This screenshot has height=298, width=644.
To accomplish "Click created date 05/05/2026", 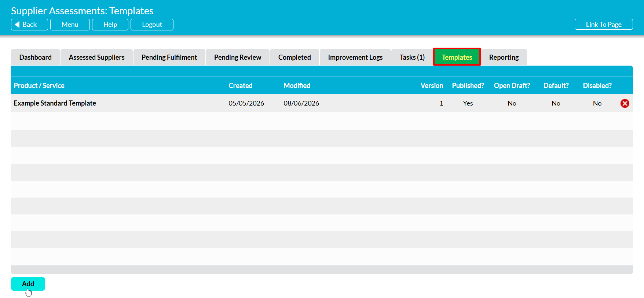I will [x=246, y=103].
